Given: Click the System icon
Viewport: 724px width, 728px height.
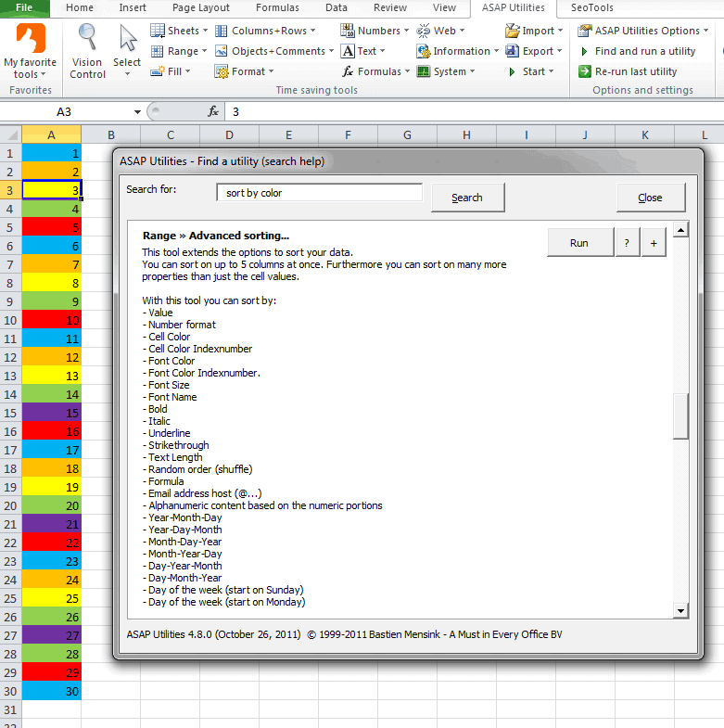Looking at the screenshot, I should click(x=424, y=71).
